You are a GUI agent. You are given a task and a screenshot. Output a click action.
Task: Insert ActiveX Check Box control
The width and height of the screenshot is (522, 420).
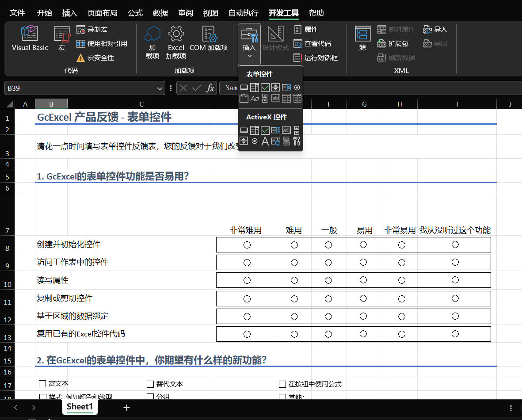(x=265, y=130)
